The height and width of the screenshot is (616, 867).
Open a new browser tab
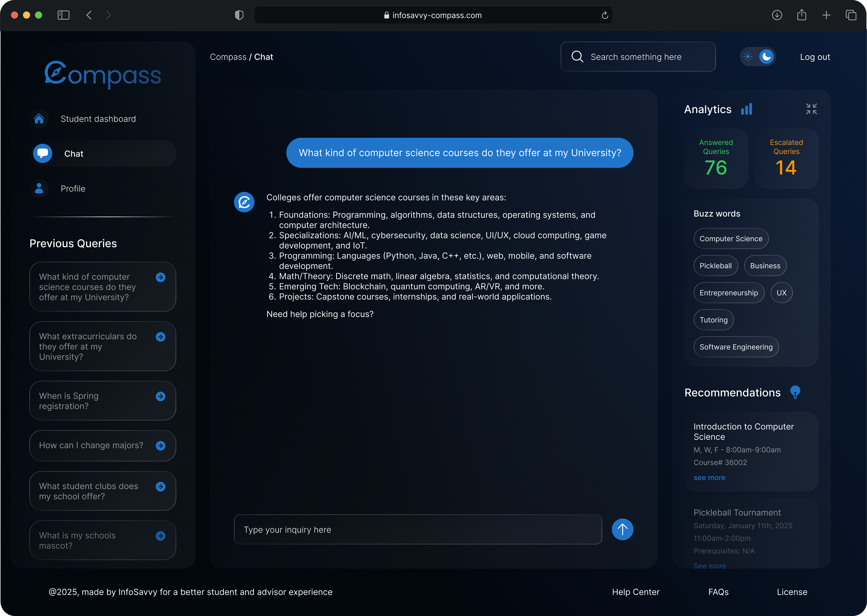tap(826, 15)
